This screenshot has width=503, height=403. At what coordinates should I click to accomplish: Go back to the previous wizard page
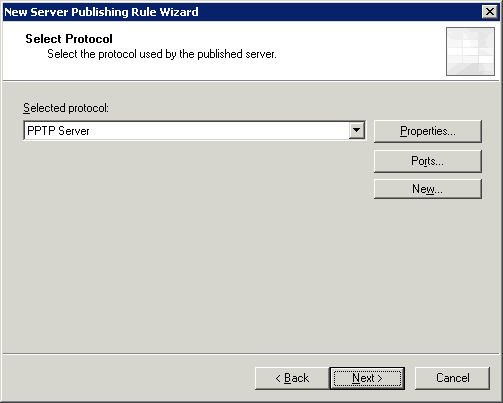tap(292, 378)
